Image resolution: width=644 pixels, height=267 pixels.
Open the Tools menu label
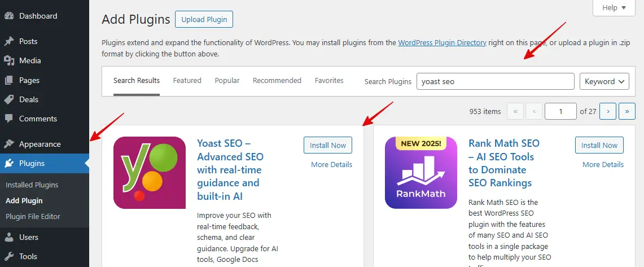(x=28, y=256)
